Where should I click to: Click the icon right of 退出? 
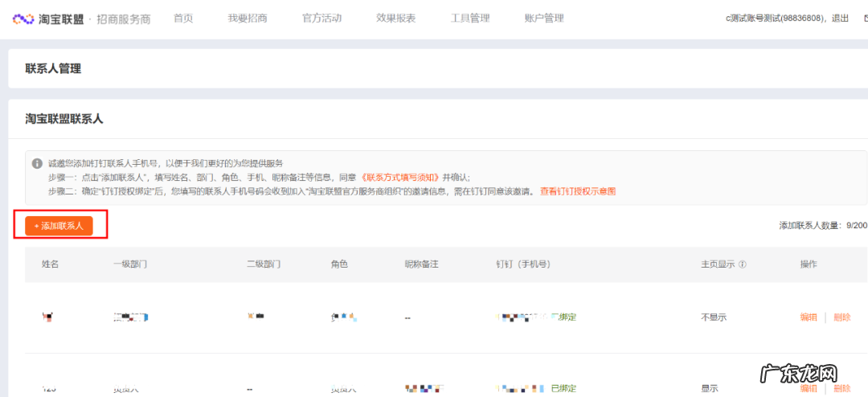coord(865,18)
